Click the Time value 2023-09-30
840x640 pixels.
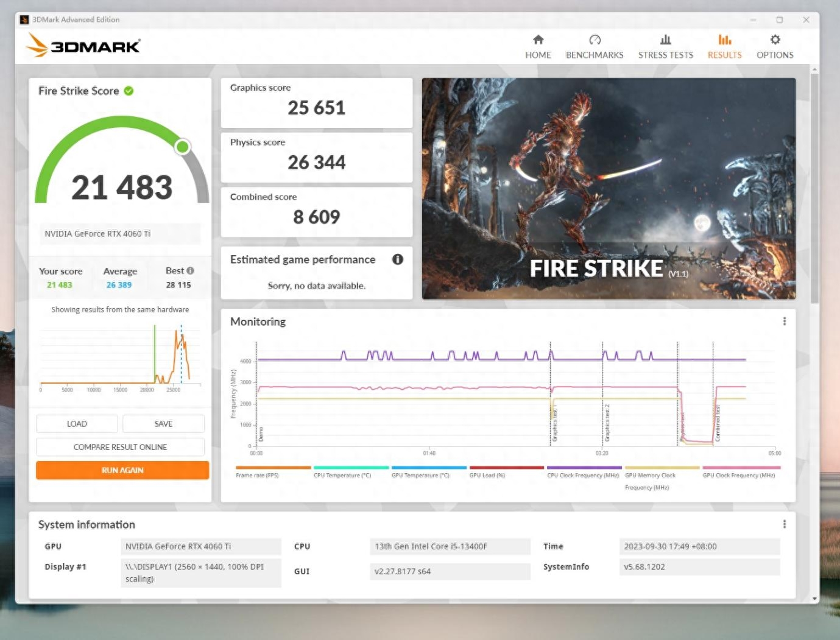point(699,546)
